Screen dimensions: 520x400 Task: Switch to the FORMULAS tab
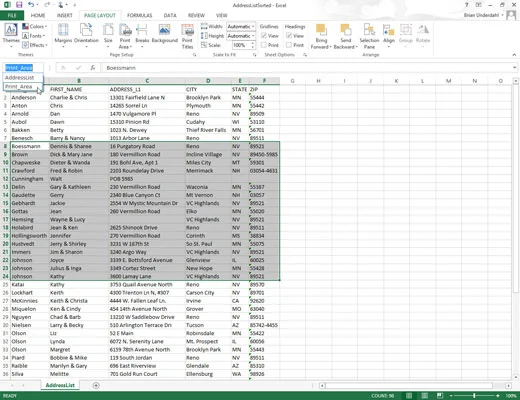coord(139,15)
